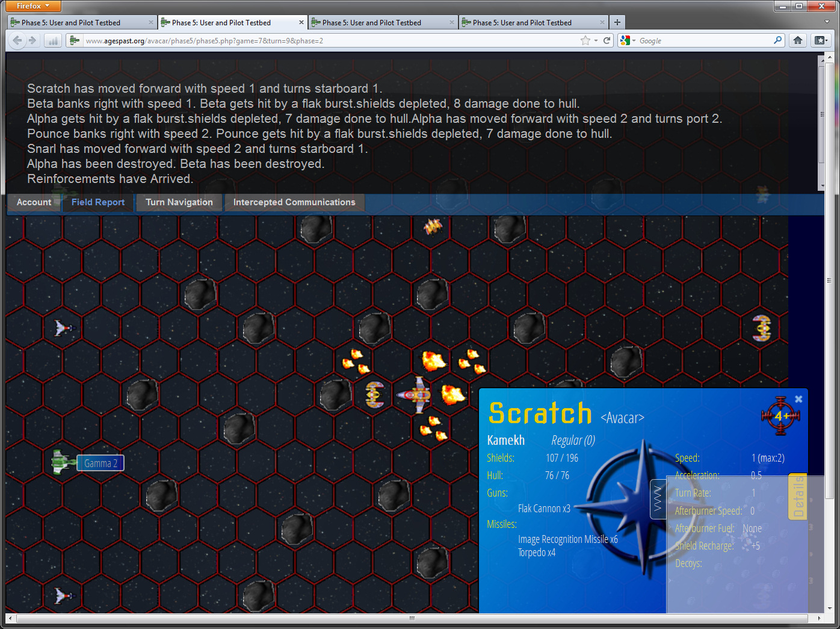Open a new browser tab
This screenshot has height=629, width=840.
(617, 22)
